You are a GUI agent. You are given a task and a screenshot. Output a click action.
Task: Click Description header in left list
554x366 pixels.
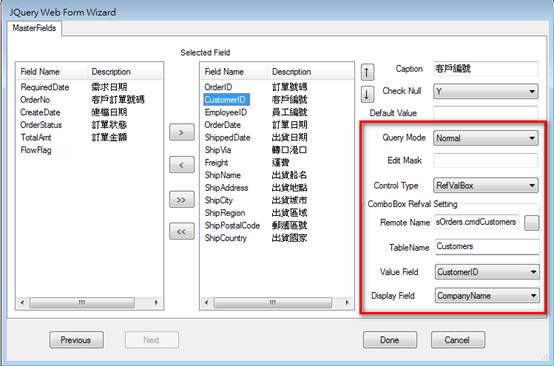click(125, 72)
